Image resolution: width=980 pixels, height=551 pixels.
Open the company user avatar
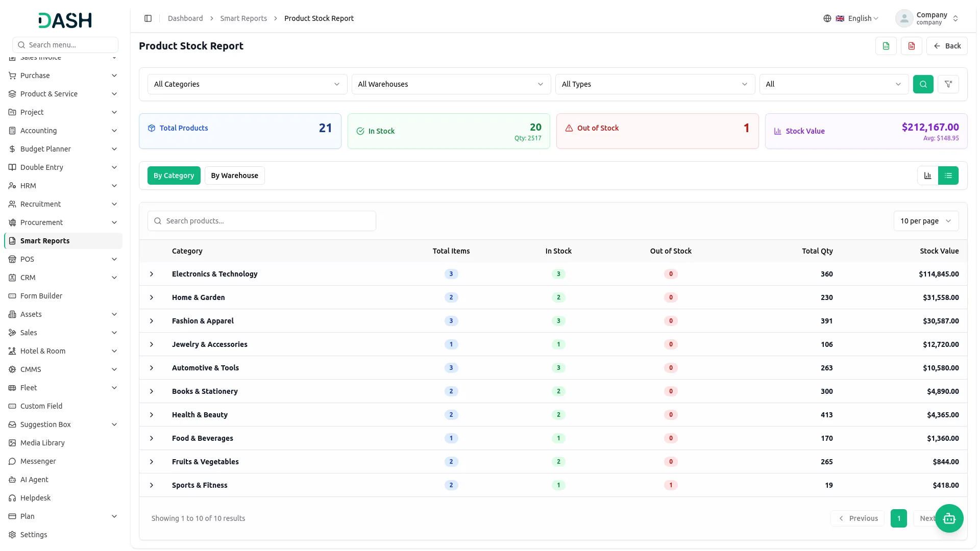pos(904,18)
